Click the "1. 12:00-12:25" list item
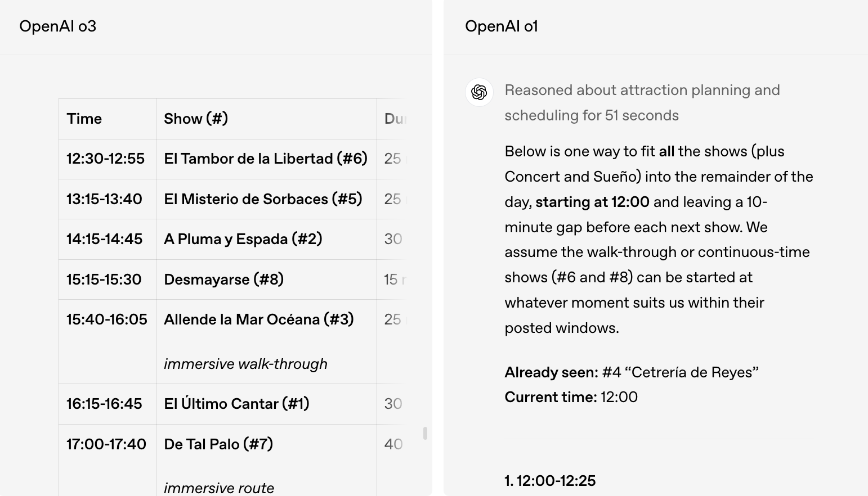The height and width of the screenshot is (496, 868). tap(550, 481)
